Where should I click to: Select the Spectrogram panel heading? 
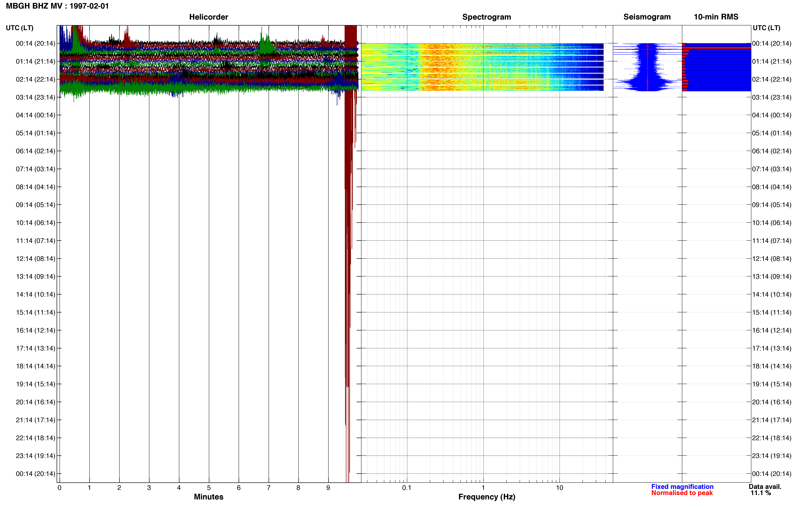tap(487, 17)
